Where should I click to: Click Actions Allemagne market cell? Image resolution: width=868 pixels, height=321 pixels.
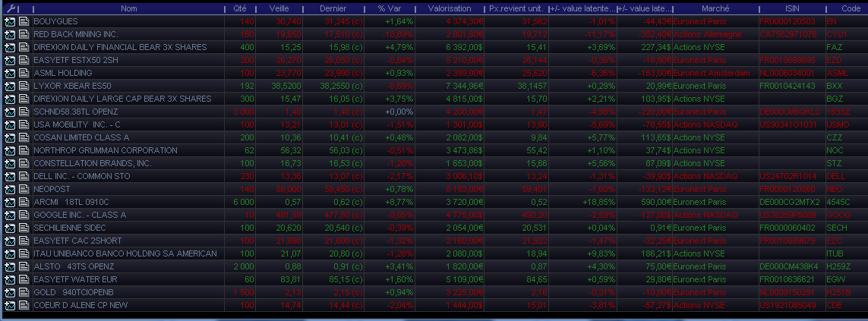coord(708,34)
